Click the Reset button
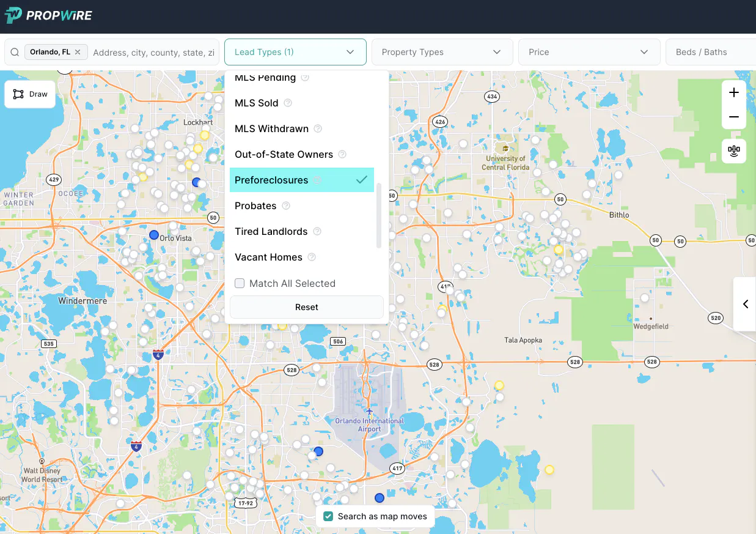 (x=306, y=306)
